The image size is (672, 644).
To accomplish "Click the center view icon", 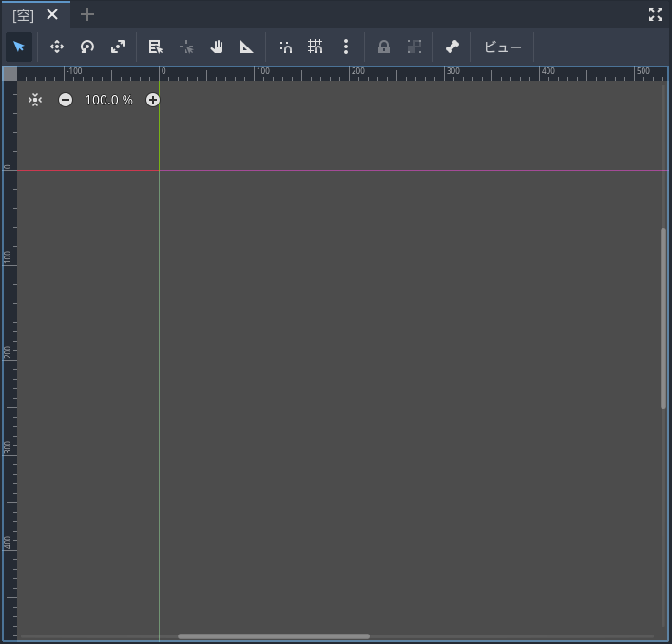I will [35, 100].
